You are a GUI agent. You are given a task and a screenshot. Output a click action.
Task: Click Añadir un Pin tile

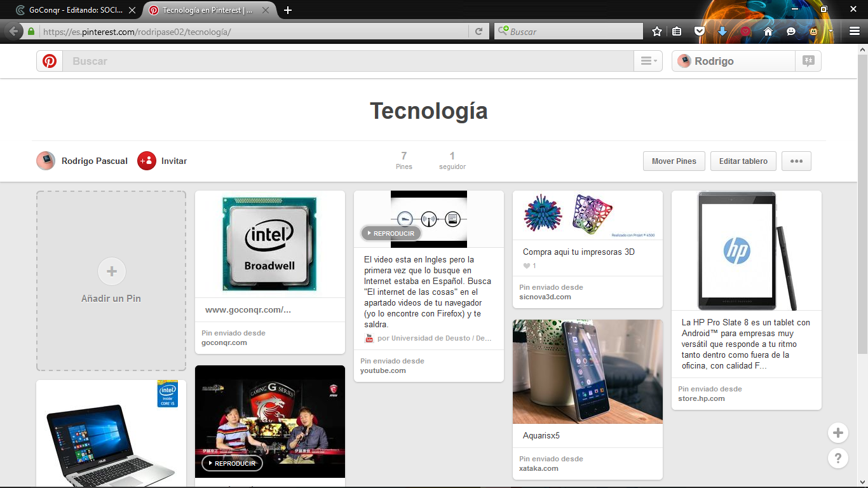(111, 281)
